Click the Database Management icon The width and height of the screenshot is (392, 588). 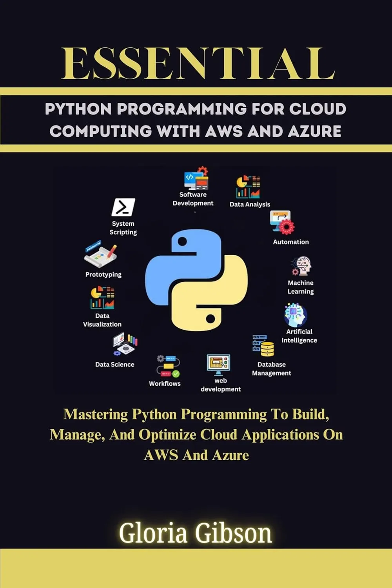click(263, 345)
